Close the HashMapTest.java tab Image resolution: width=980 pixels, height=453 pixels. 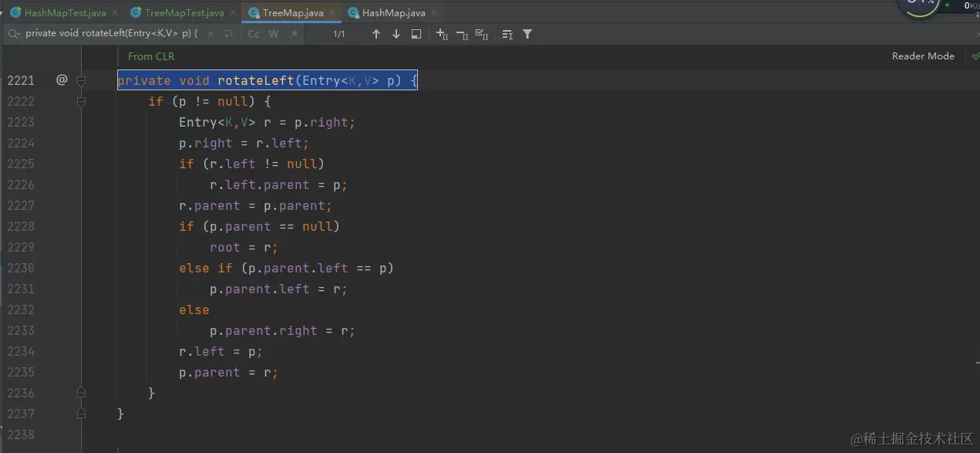click(114, 12)
